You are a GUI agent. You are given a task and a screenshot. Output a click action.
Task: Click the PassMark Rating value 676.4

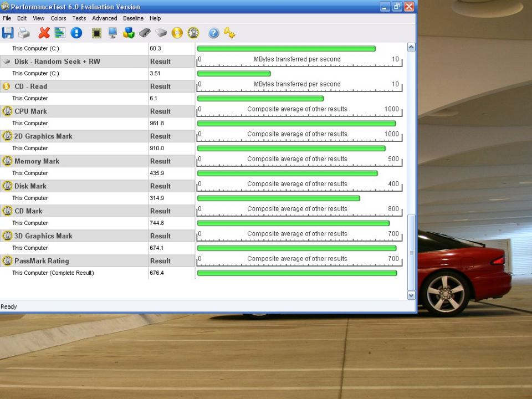(157, 273)
